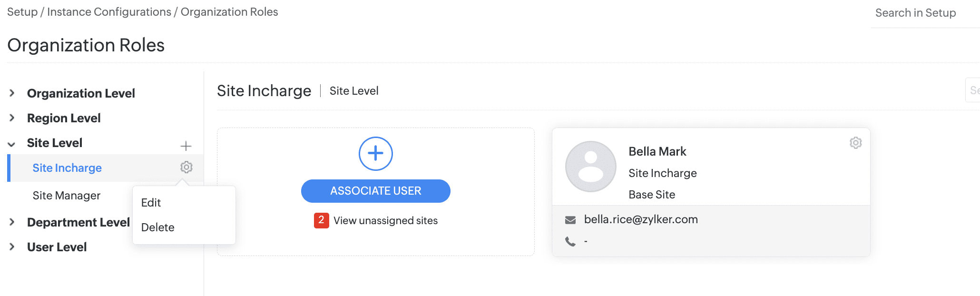Click Bella Mark's avatar picture

click(x=590, y=167)
